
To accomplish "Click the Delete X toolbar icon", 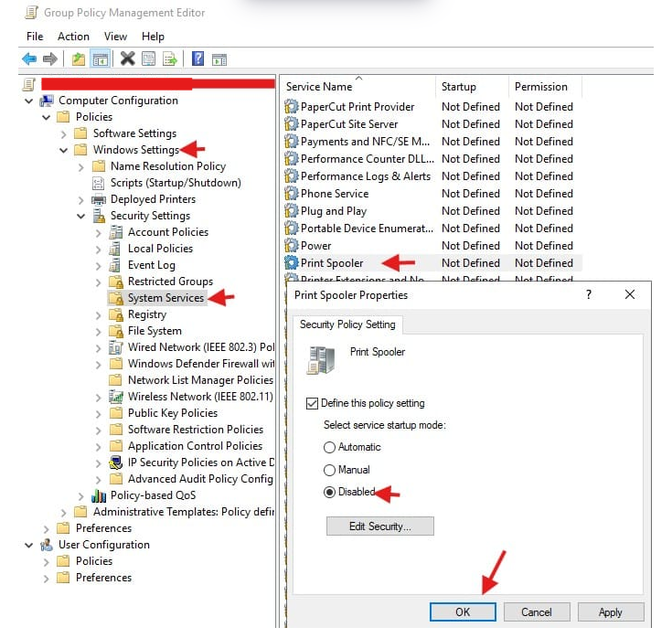I will (127, 59).
